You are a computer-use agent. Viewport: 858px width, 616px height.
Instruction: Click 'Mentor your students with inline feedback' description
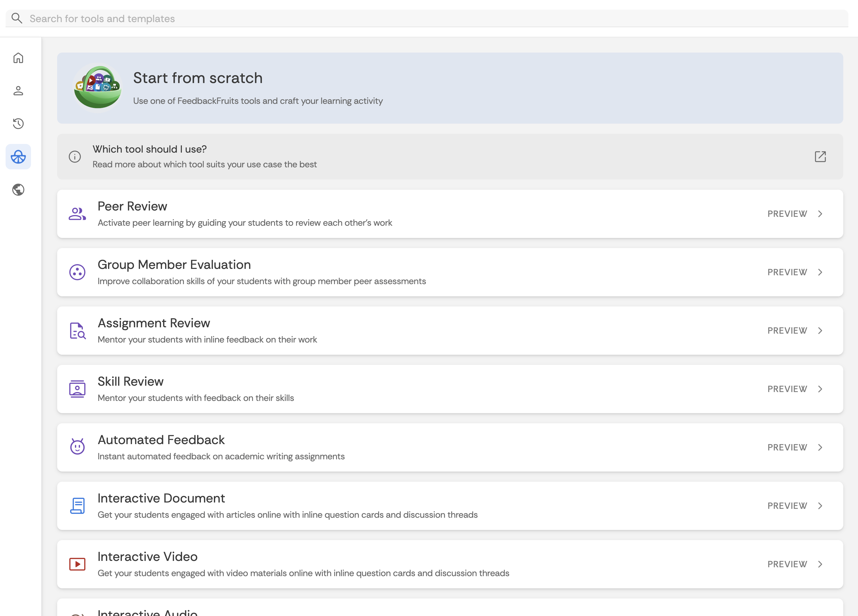207,339
